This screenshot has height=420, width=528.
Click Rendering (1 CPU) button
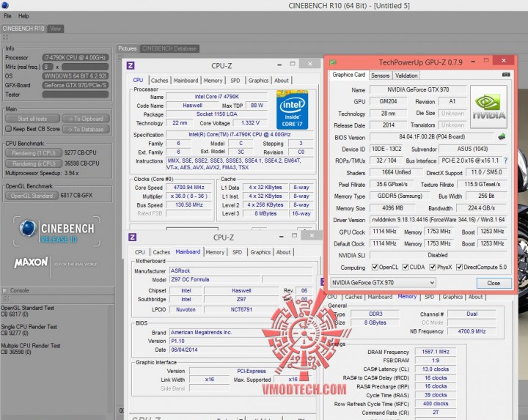[x=34, y=153]
